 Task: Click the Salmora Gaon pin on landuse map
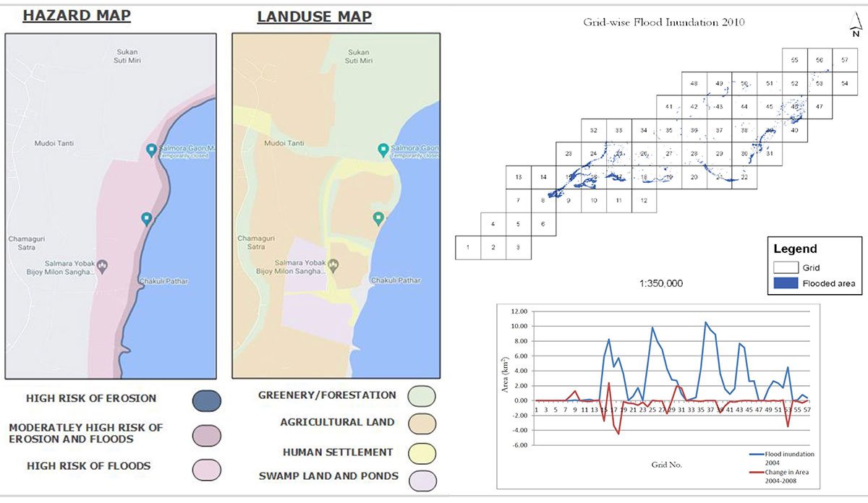click(x=383, y=150)
